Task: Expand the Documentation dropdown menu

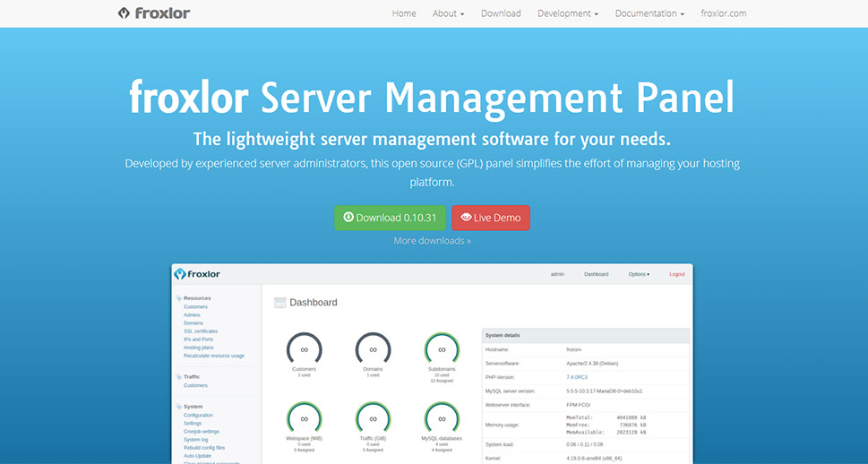Action: click(649, 13)
